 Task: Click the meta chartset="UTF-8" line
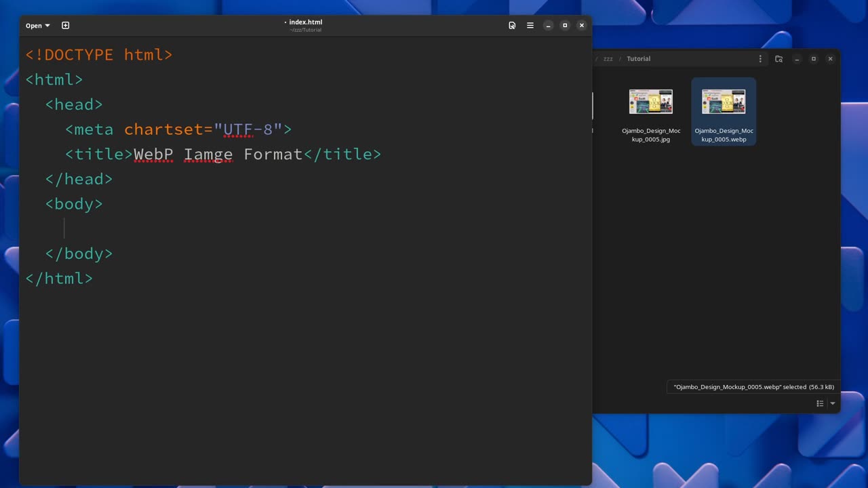178,129
